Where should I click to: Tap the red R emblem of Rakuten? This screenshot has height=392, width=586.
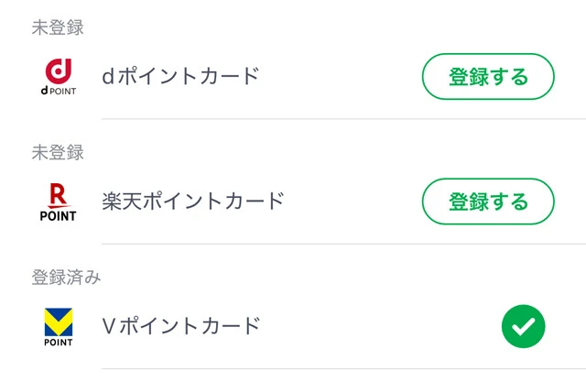point(58,194)
